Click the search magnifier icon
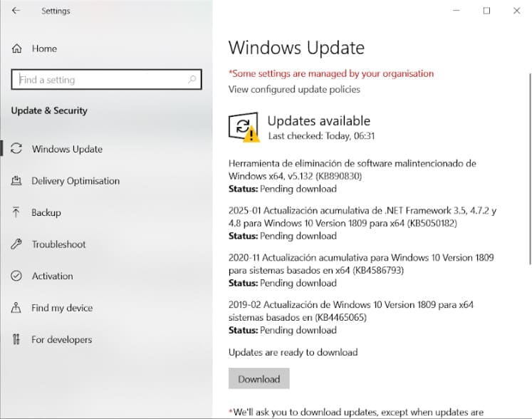This screenshot has height=419, width=532. [x=192, y=80]
